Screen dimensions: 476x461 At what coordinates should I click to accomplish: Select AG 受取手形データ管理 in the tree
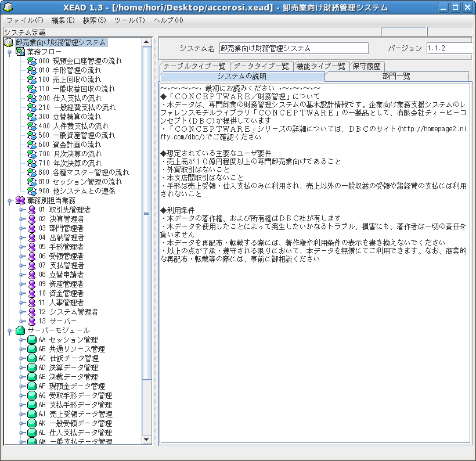pyautogui.click(x=75, y=395)
